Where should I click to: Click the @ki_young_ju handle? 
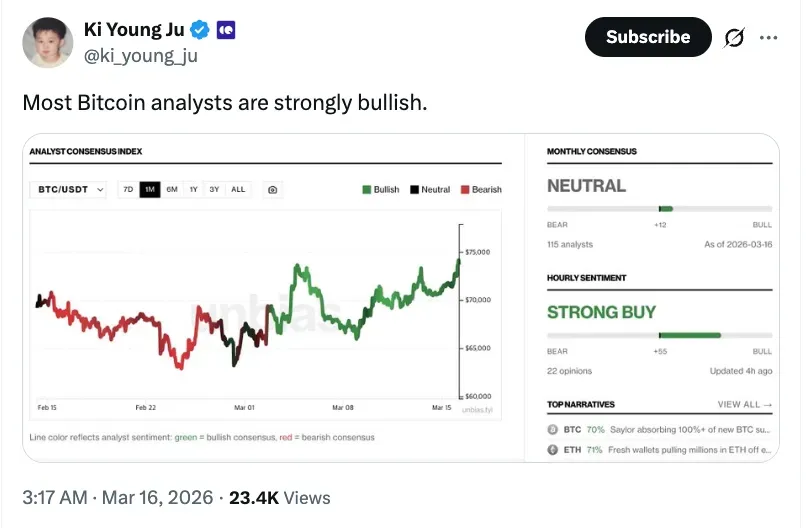point(140,56)
